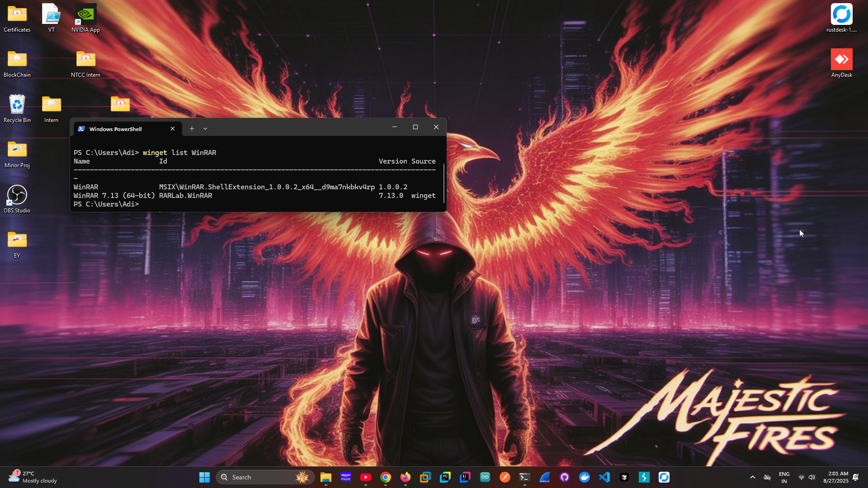Viewport: 868px width, 488px height.
Task: Open YouTube from the taskbar
Action: [x=366, y=477]
